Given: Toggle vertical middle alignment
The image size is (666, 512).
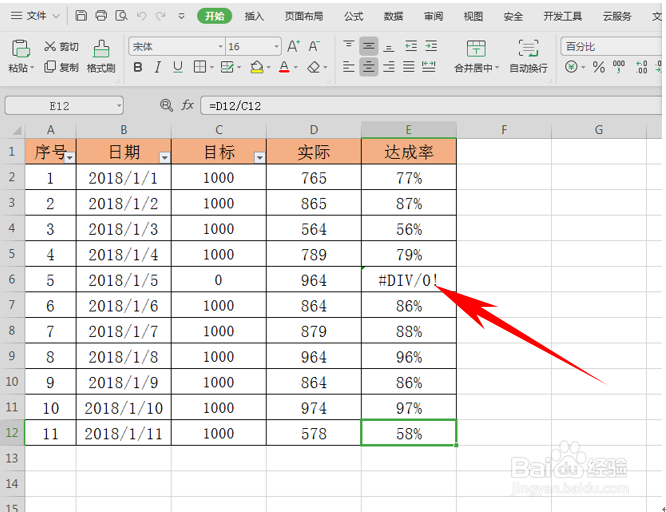Looking at the screenshot, I should [x=369, y=46].
